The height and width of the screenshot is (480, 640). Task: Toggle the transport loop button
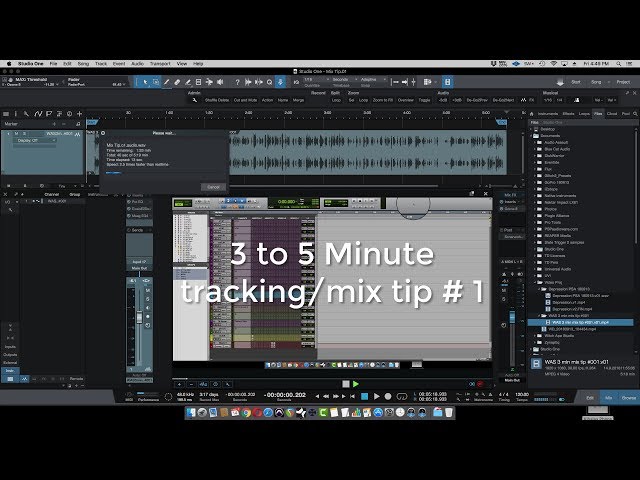(x=402, y=396)
